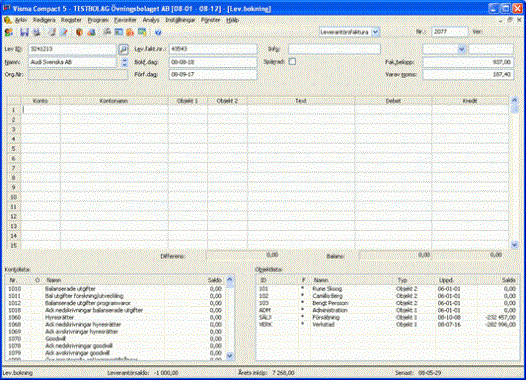This screenshot has width=526, height=380.
Task: Select account 1010 Balanserade utgifter
Action: [x=115, y=289]
